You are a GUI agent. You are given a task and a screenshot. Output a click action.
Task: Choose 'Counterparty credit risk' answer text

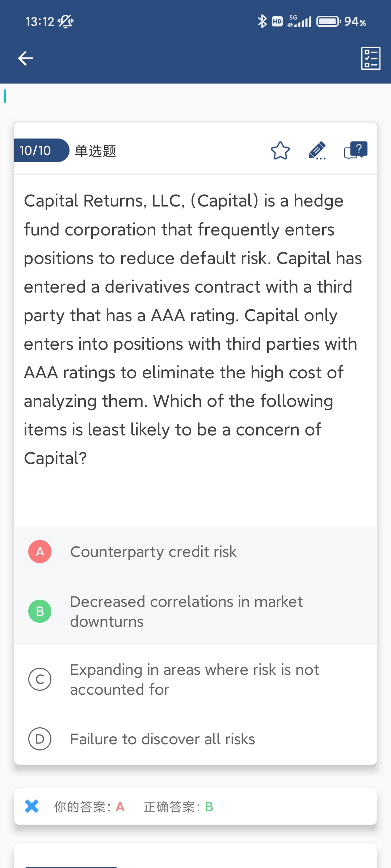click(153, 552)
